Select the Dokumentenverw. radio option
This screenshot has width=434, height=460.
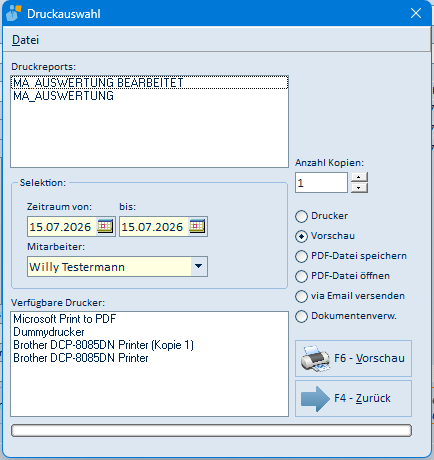pos(346,316)
